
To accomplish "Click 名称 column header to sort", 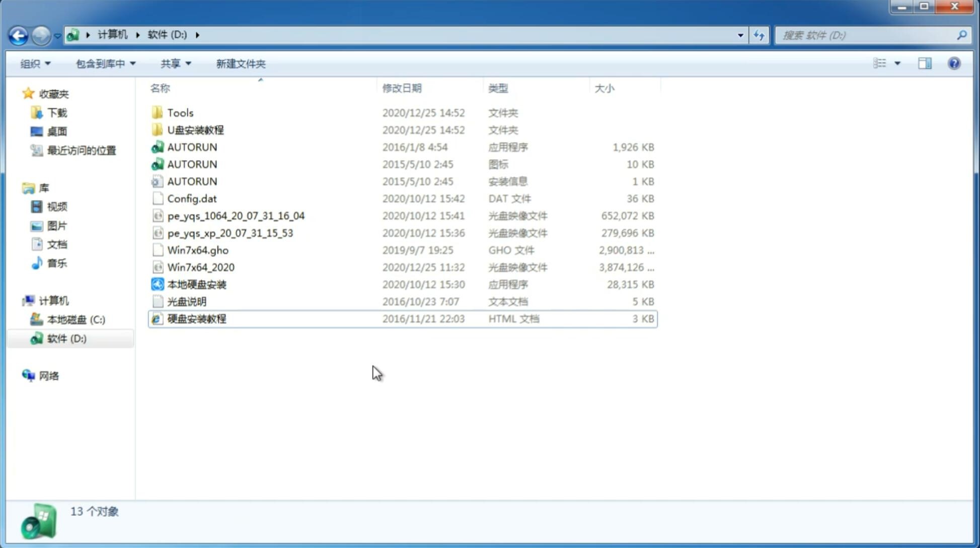I will coord(160,88).
